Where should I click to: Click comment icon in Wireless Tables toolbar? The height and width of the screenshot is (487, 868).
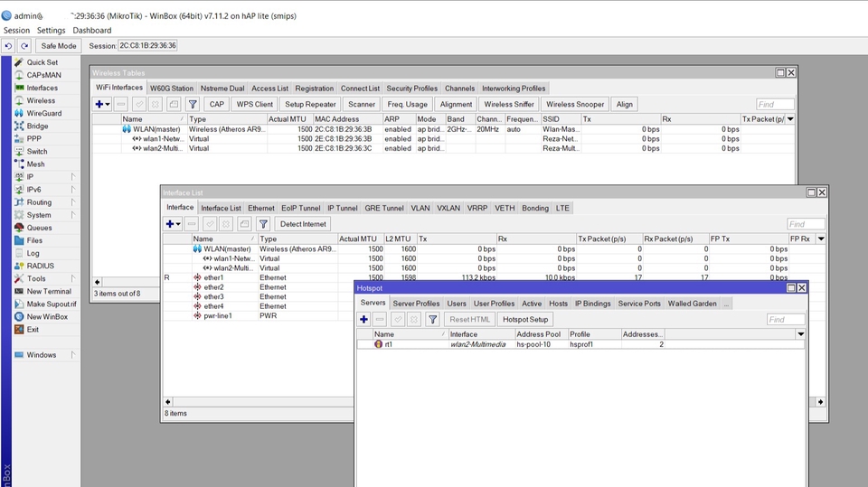pos(174,104)
